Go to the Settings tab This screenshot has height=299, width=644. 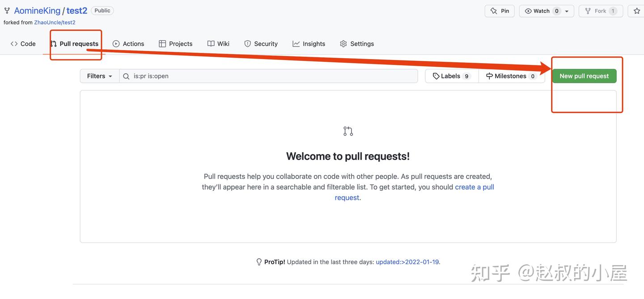point(357,44)
